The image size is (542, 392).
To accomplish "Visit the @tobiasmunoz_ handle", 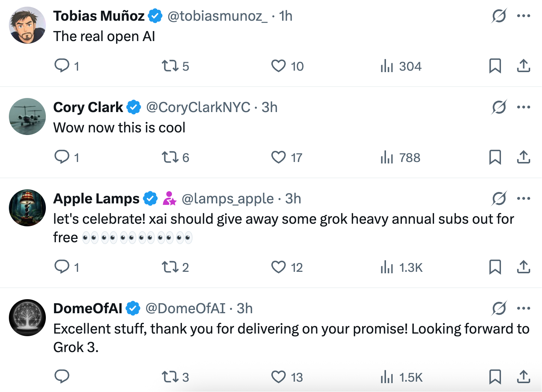I will pyautogui.click(x=217, y=16).
